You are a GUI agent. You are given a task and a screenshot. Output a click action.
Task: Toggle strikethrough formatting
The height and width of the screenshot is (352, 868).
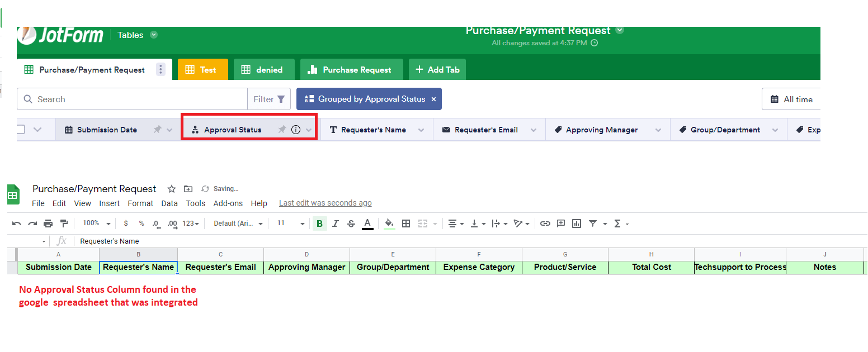point(352,223)
